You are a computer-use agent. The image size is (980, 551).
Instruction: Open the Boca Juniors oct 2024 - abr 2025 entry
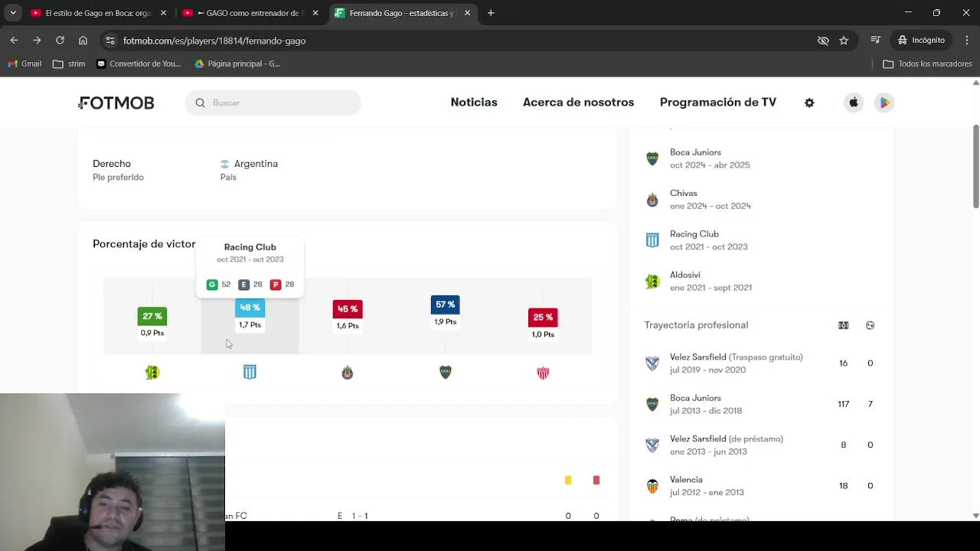point(762,158)
